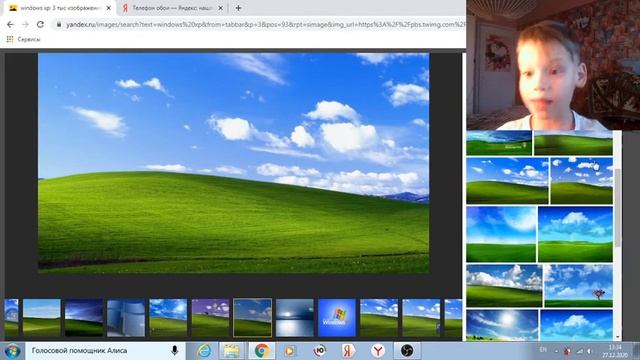The image size is (640, 360).
Task: Open the side thumbnail with sun glare over flat field
Action: click(501, 234)
